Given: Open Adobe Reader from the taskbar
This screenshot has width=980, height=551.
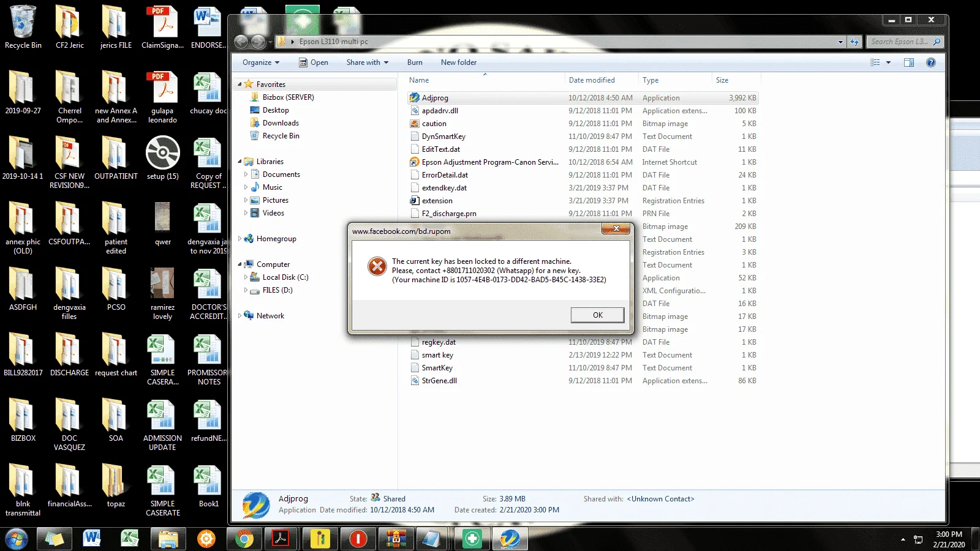Looking at the screenshot, I should coord(281,539).
